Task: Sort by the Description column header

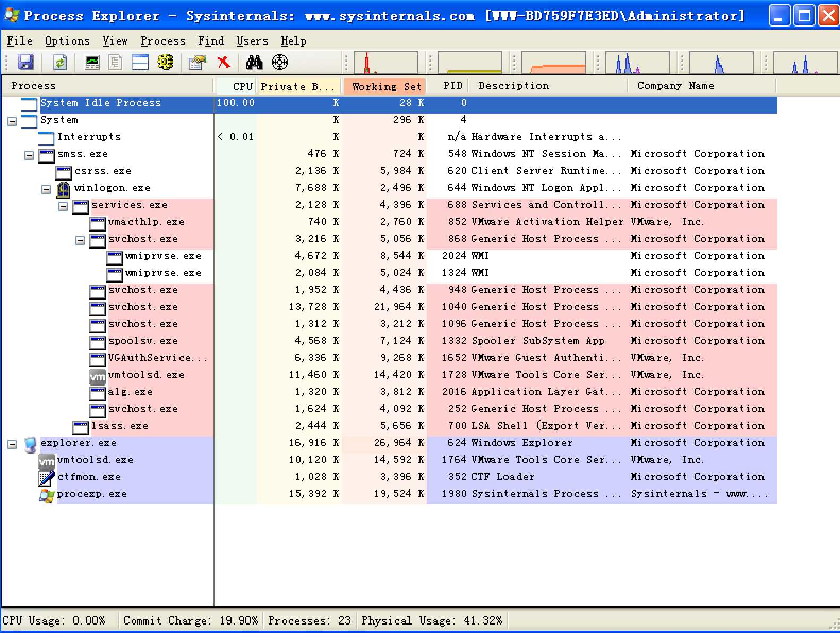Action: click(x=548, y=86)
